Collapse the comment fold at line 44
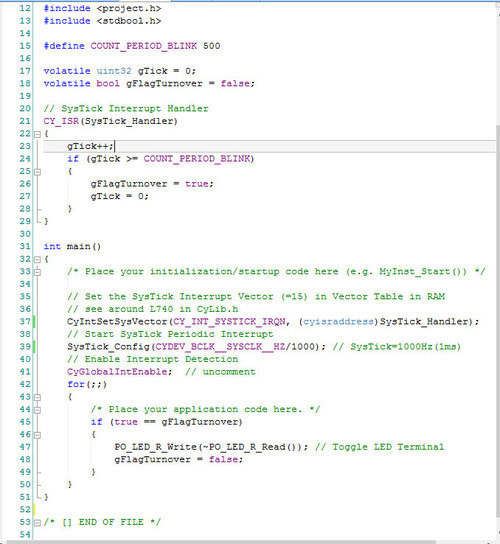 point(37,410)
